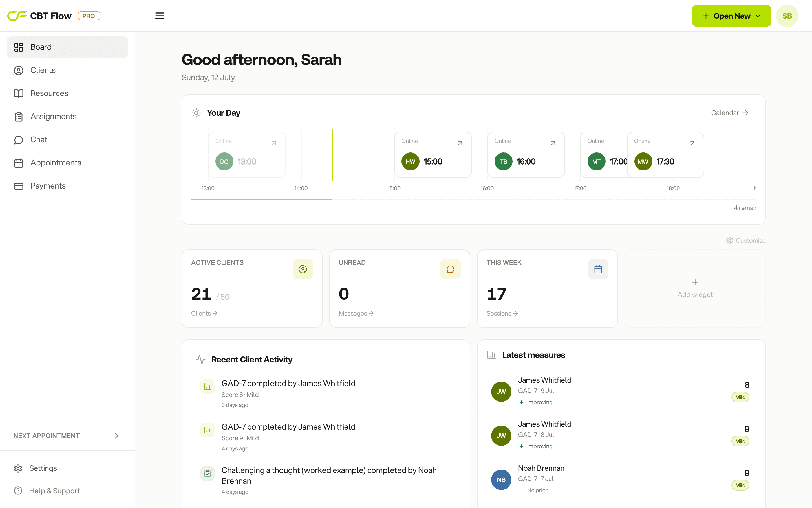Open GAD-7 completed Score 8 activity entry
This screenshot has width=812, height=508.
click(x=325, y=394)
